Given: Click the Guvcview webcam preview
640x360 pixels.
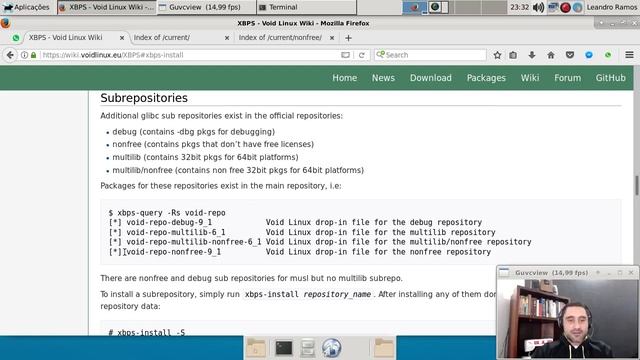Looking at the screenshot, I should point(568,318).
